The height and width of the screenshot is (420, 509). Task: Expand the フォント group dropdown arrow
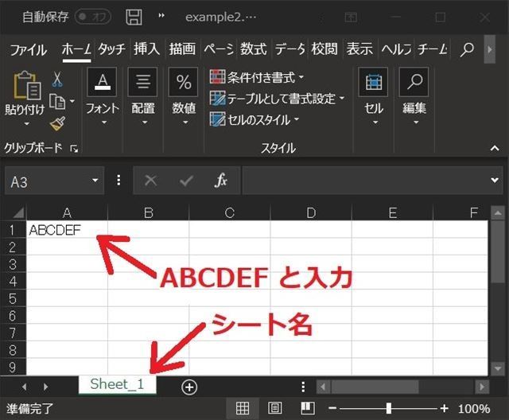pos(104,122)
